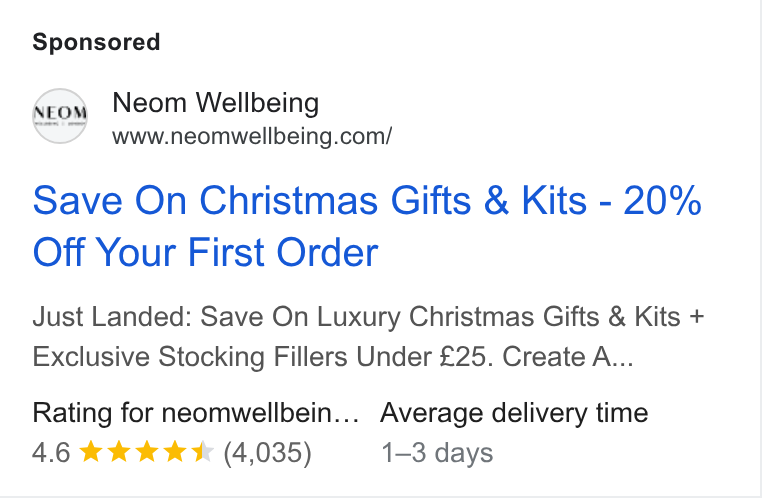This screenshot has width=762, height=498.
Task: Click the 4.6 rating score
Action: pos(52,453)
